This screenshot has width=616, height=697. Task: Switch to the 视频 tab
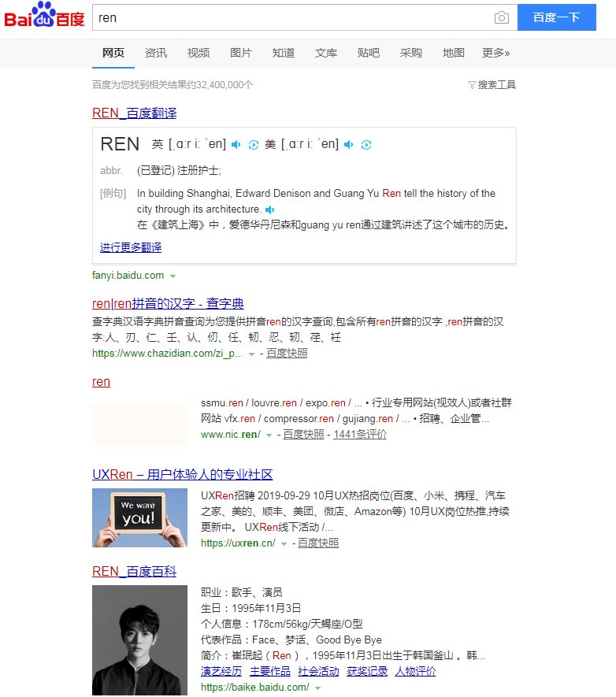199,53
